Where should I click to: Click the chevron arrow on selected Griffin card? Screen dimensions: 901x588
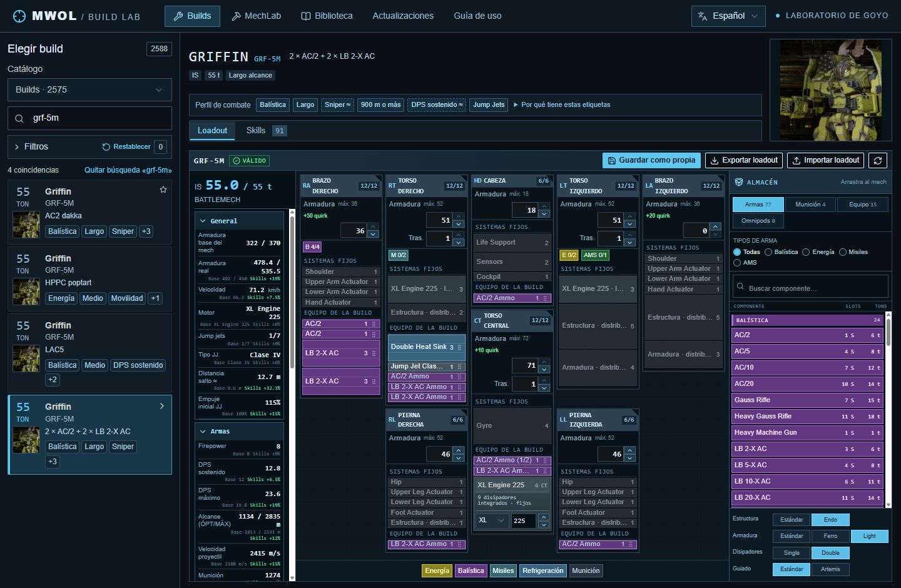[x=162, y=406]
